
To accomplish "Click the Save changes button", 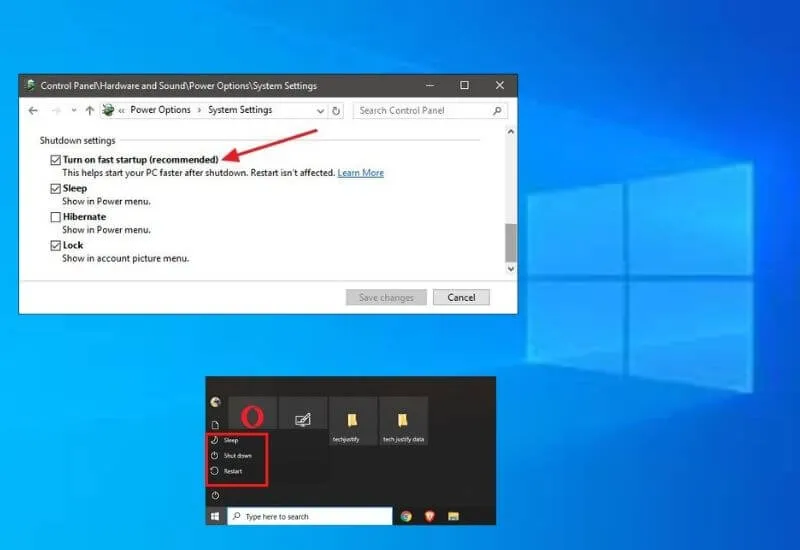I will (386, 297).
